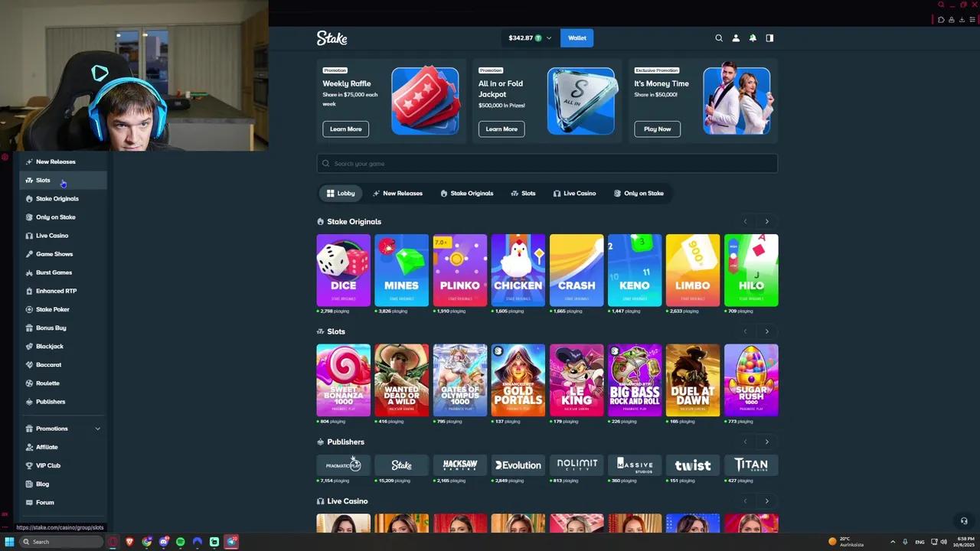The image size is (980, 551).
Task: Select the Nolimit City publisher logo
Action: (x=577, y=465)
